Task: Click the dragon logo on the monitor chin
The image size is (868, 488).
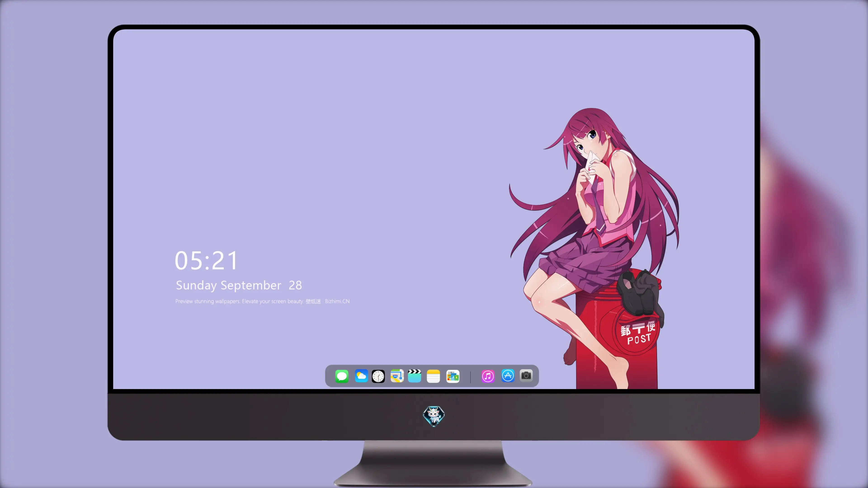Action: coord(434,416)
